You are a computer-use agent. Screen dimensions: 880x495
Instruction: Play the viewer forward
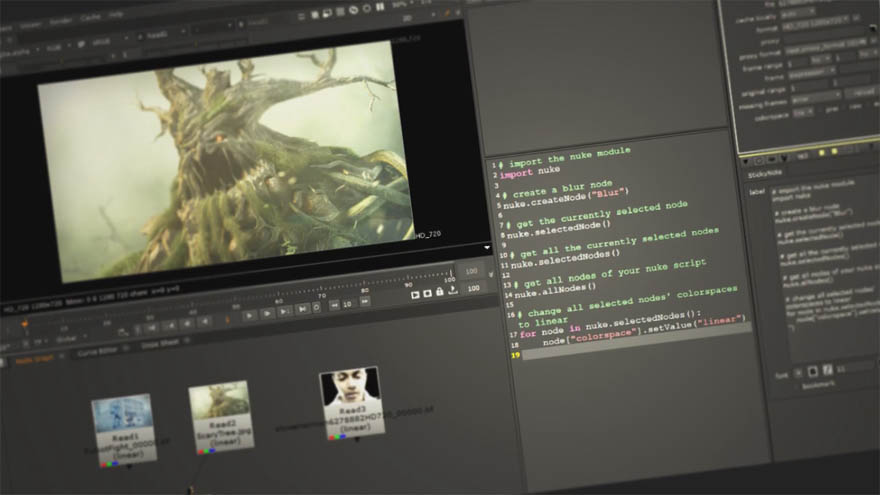coord(250,315)
